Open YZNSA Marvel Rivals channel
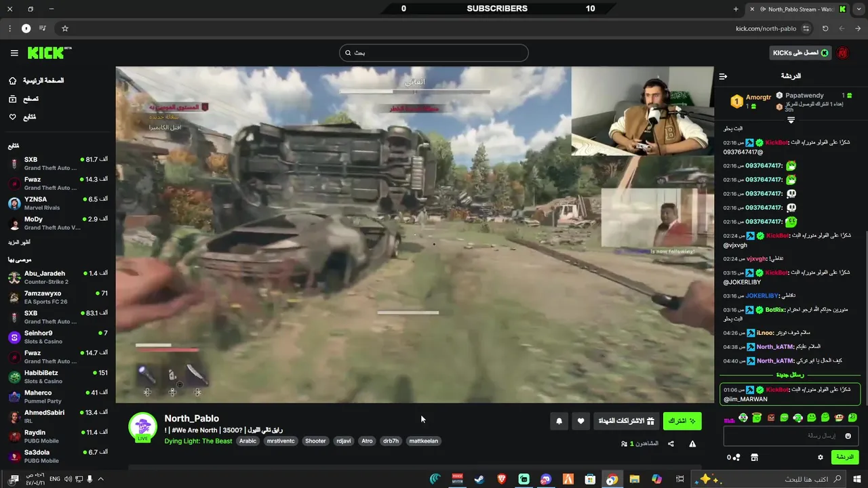The width and height of the screenshot is (868, 488). (x=58, y=203)
